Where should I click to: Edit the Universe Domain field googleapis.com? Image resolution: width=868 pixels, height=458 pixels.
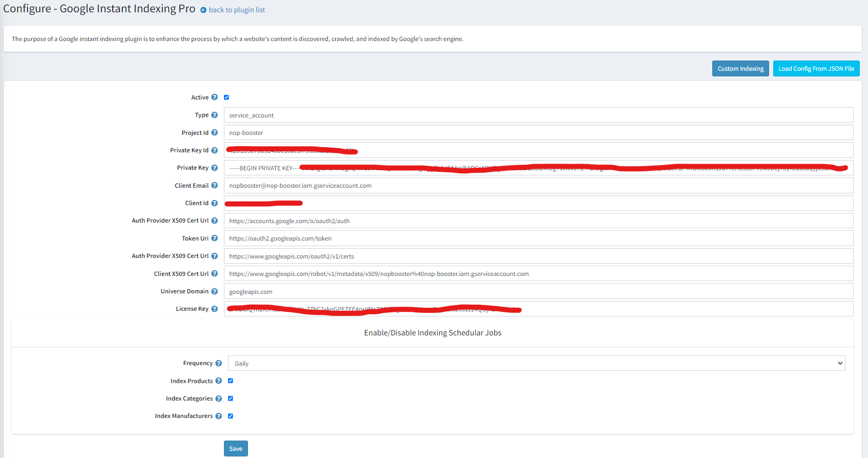pos(539,291)
